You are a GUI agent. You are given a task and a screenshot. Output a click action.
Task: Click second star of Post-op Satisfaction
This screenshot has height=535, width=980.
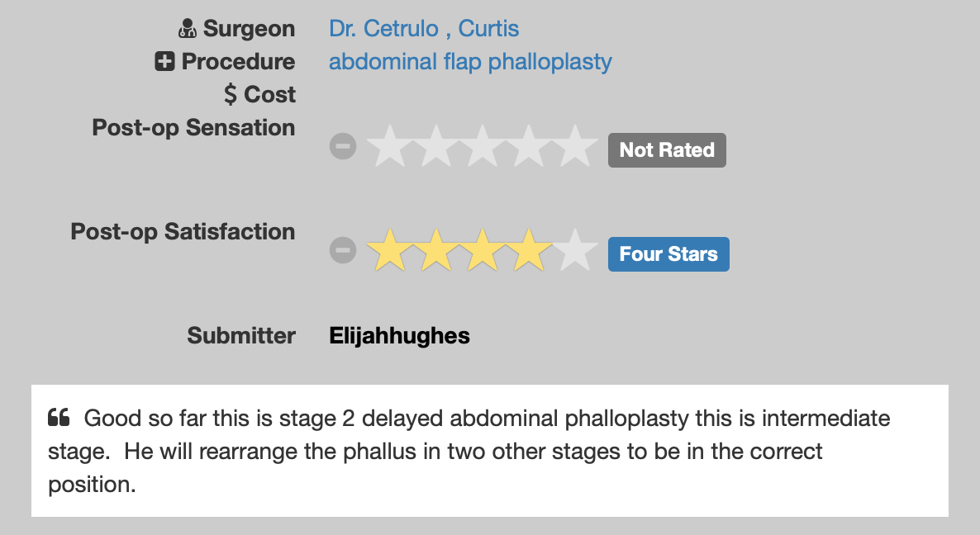pos(435,251)
